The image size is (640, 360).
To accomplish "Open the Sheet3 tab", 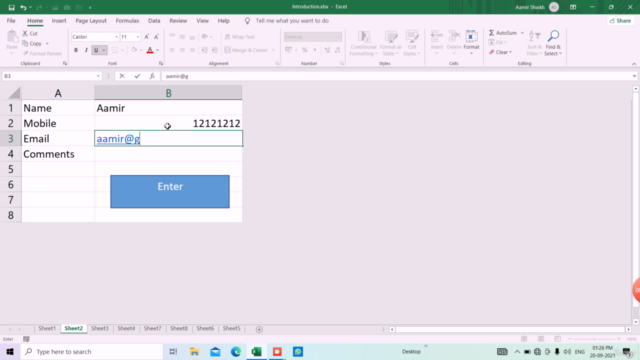I will (x=100, y=329).
